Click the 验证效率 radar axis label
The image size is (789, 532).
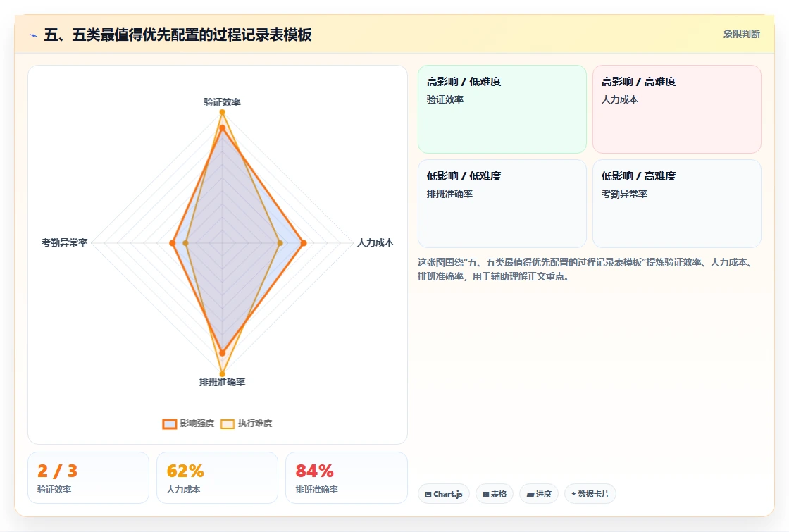point(222,102)
